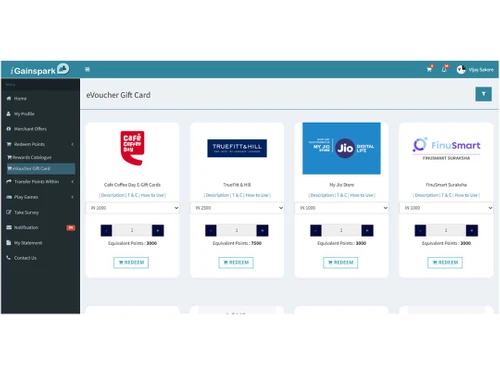Redeem the FinuSmart Suraksha voucher
Viewport: 500px width, 375px height.
coord(445,263)
